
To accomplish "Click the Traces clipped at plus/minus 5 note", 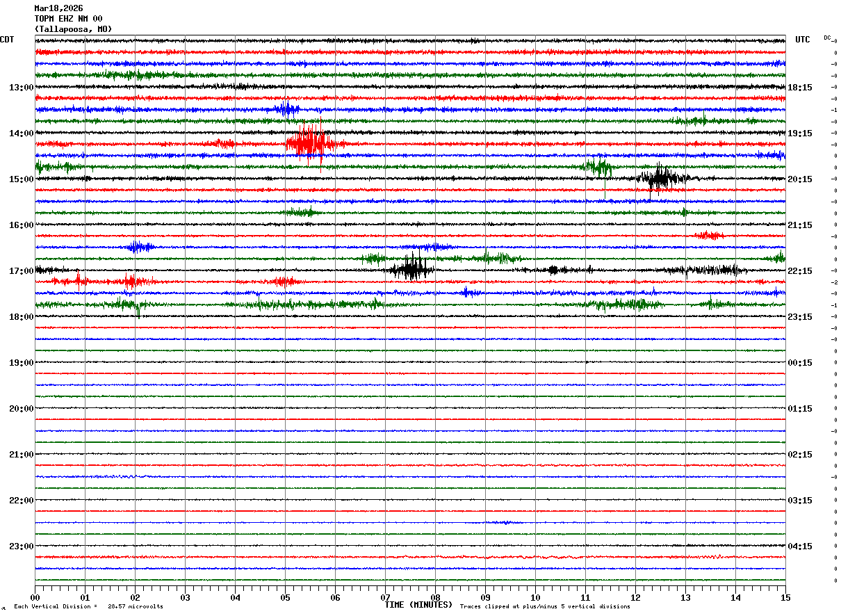I will pyautogui.click(x=545, y=607).
